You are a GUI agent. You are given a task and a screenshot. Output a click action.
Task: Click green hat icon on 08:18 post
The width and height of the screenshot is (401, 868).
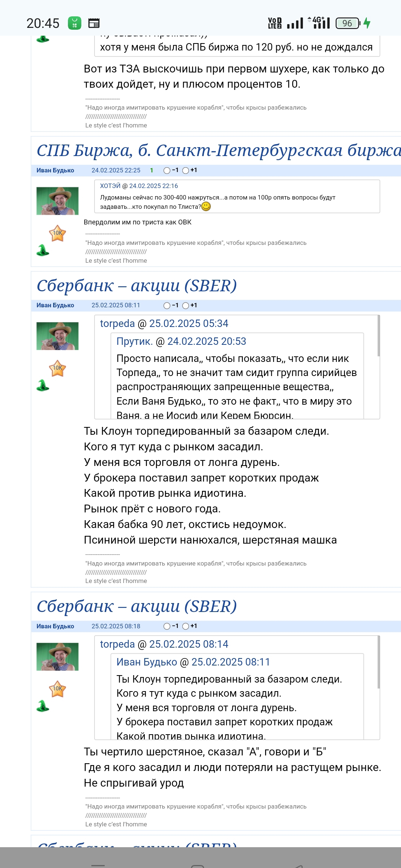(43, 706)
